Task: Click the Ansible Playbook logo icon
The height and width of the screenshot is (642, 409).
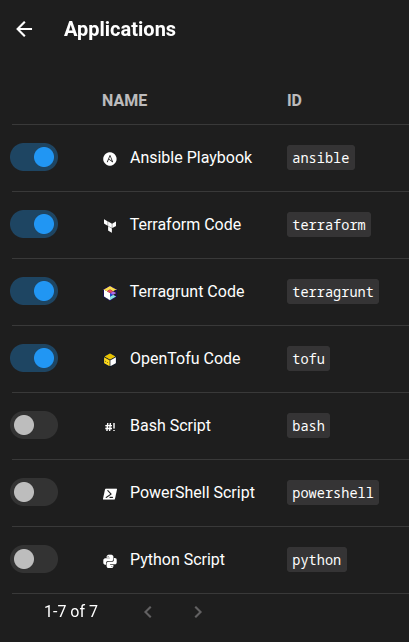Action: coord(110,158)
